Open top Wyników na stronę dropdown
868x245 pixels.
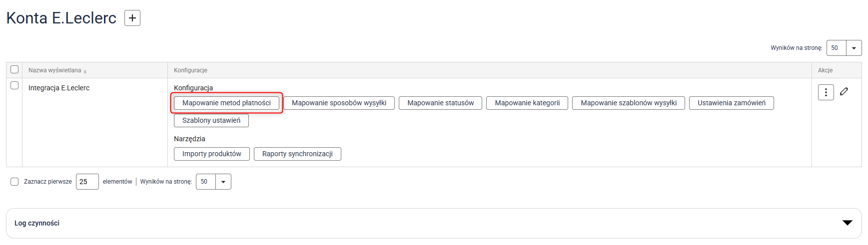tap(854, 48)
